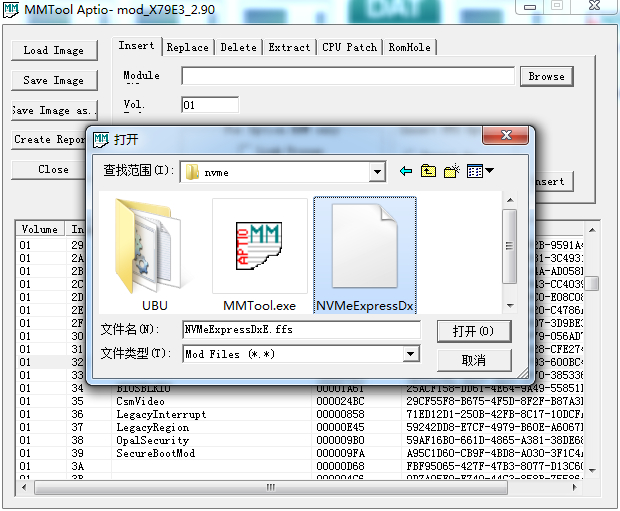Screen dimensions: 620x511
Task: Switch to the RomHole tab
Action: click(410, 47)
